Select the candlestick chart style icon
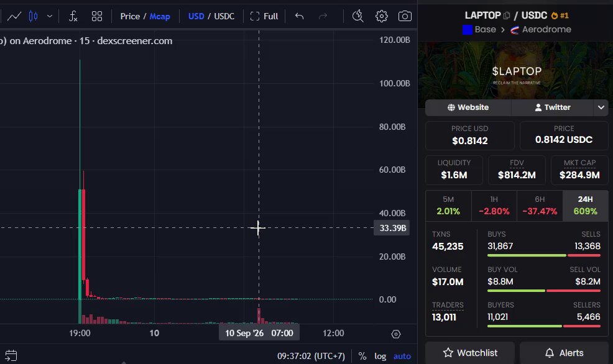 (x=33, y=16)
